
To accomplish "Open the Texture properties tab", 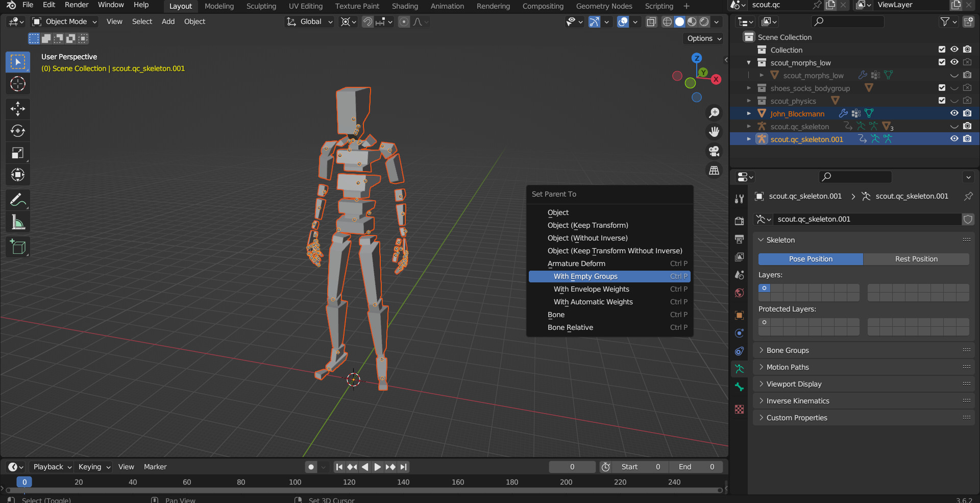I will [739, 409].
